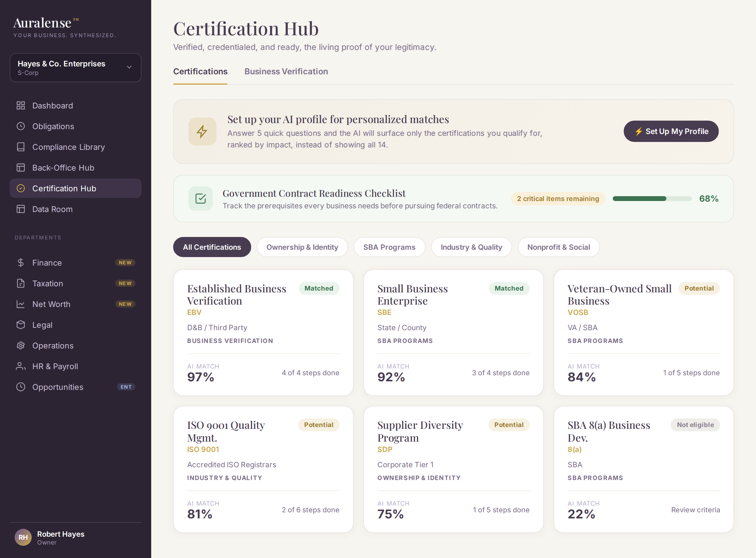Open the SBA 8(a) Business Dev. card

[644, 469]
